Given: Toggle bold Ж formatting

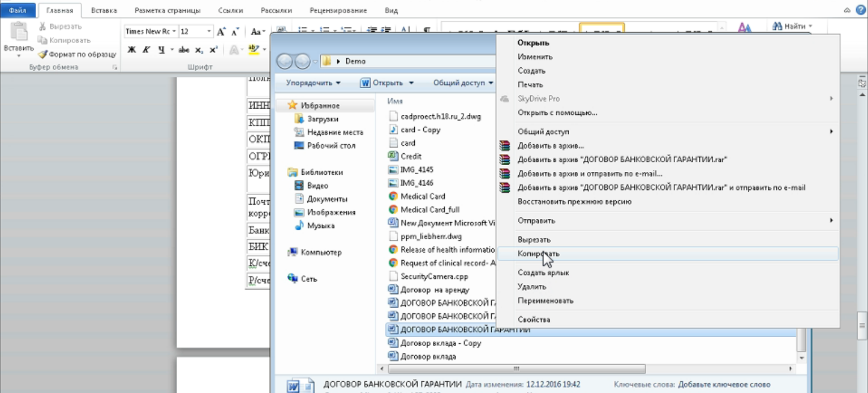Looking at the screenshot, I should (131, 50).
